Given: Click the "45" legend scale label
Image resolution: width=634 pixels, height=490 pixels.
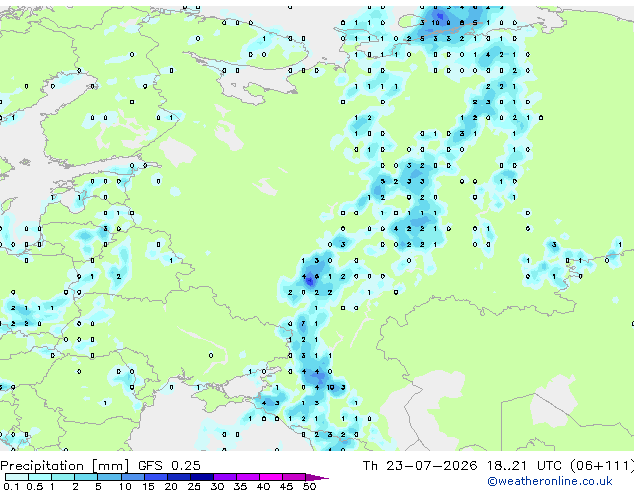Looking at the screenshot, I should coord(286,486).
